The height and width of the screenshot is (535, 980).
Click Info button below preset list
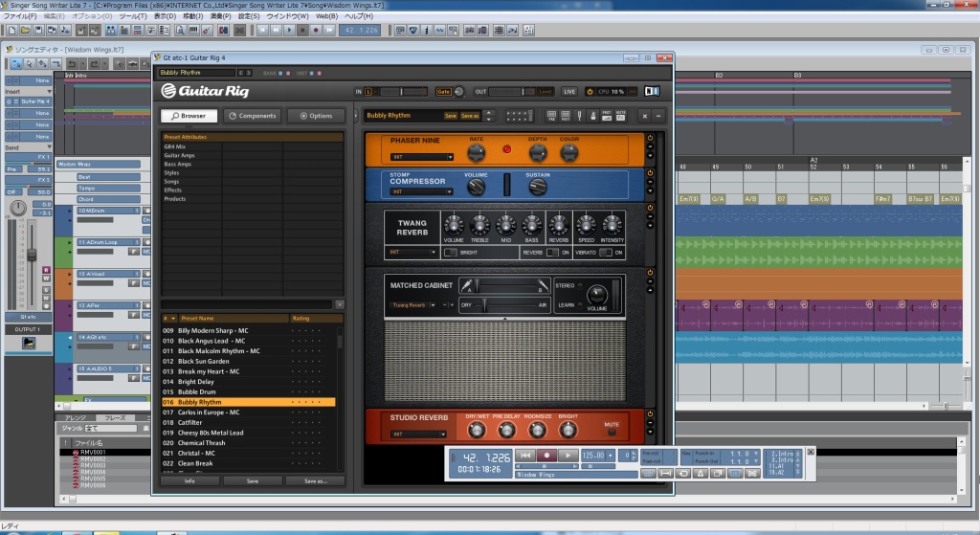[189, 481]
